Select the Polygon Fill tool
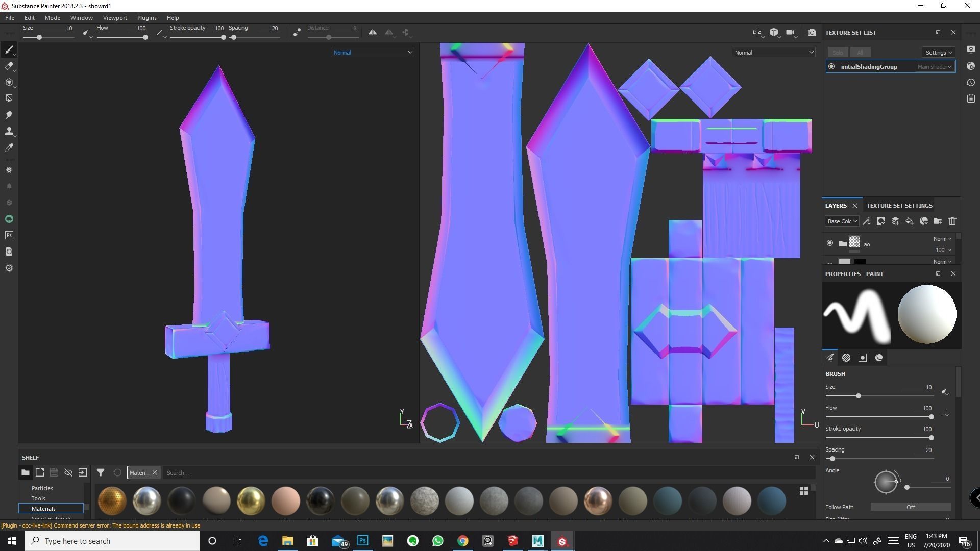This screenshot has width=980, height=551. (x=9, y=98)
